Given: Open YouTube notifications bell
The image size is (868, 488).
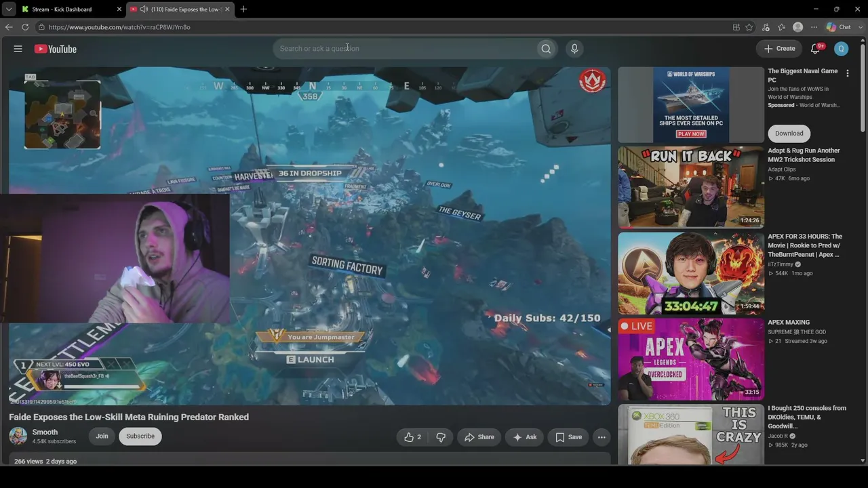Looking at the screenshot, I should point(816,49).
